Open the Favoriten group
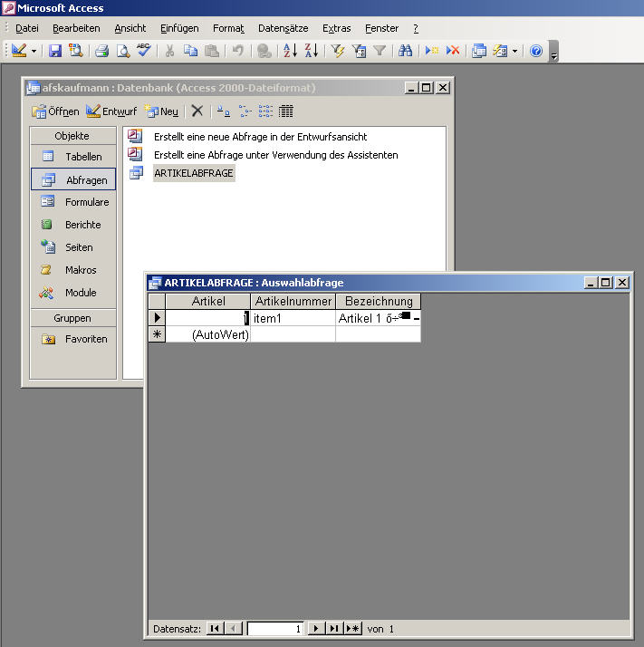The image size is (644, 647). coord(73,339)
